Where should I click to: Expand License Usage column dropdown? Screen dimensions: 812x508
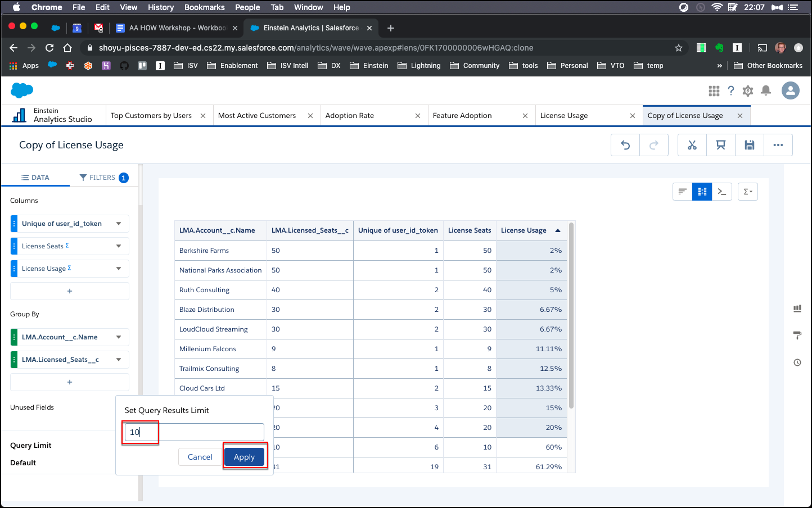click(119, 269)
